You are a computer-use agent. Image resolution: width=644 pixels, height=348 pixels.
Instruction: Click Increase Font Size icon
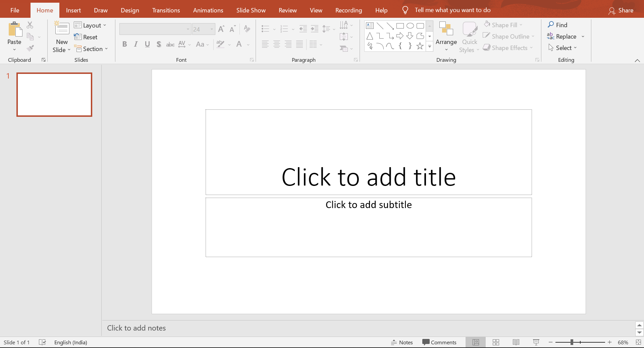tap(221, 29)
